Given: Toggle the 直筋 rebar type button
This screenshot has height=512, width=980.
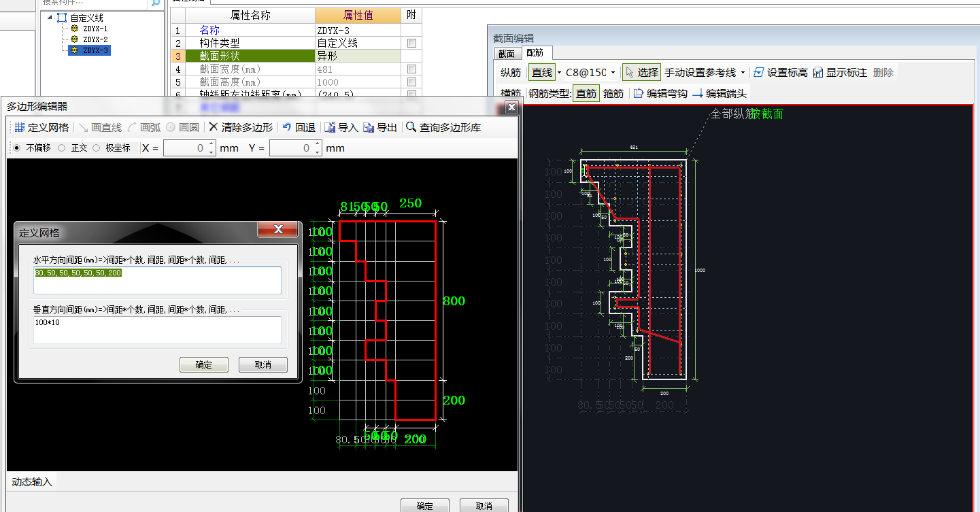Looking at the screenshot, I should 586,94.
